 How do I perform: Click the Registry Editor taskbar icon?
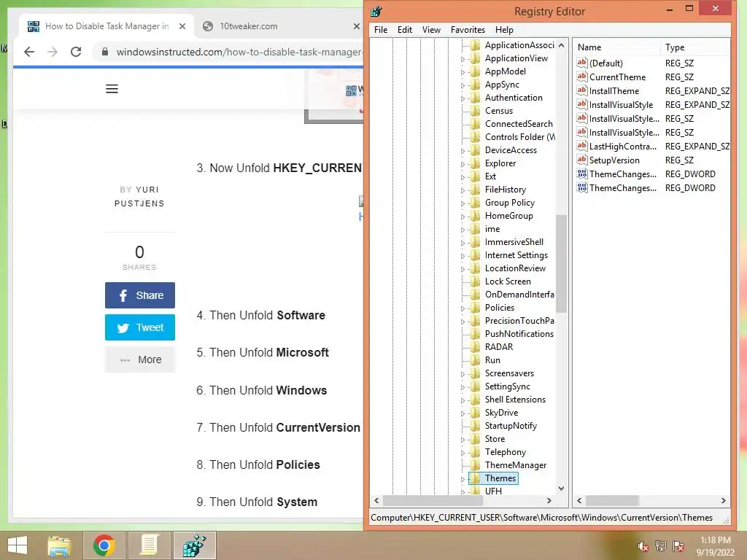tap(194, 545)
